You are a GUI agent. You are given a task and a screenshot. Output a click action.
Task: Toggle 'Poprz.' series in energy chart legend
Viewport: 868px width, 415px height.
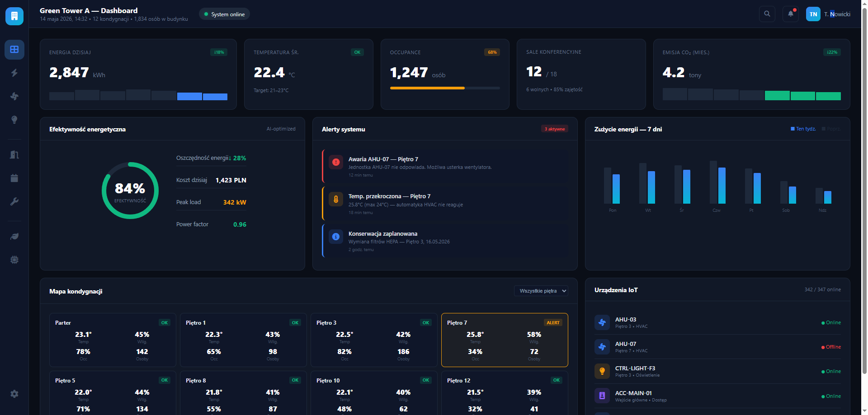click(831, 129)
